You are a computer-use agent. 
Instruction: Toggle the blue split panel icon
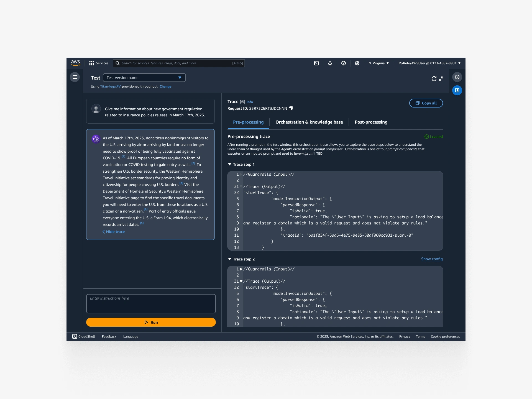coord(457,90)
